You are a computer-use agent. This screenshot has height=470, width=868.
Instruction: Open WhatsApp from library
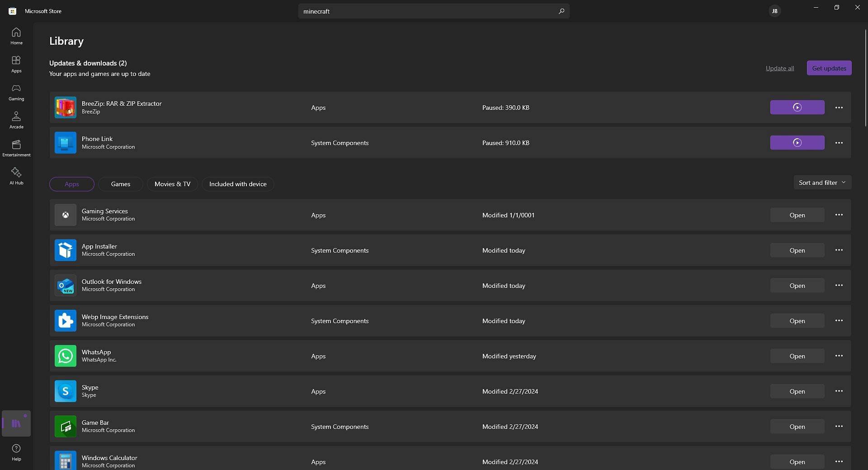797,356
